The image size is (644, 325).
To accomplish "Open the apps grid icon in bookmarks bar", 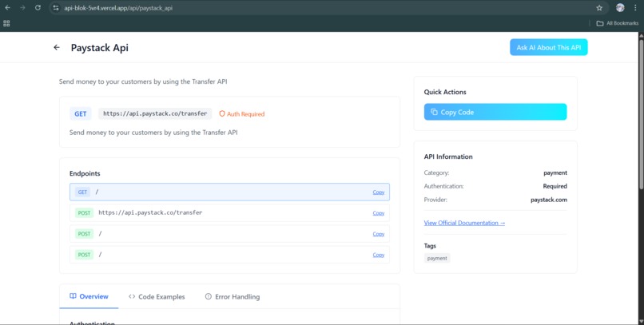I will point(6,23).
